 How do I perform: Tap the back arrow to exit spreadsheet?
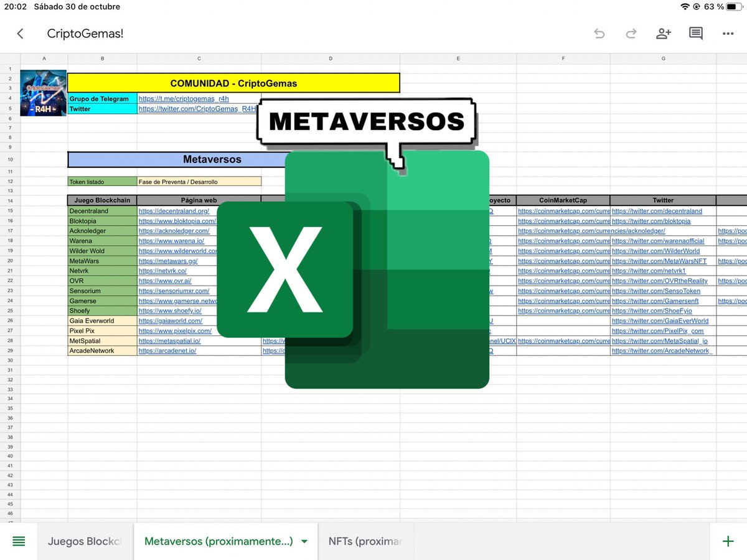coord(21,34)
